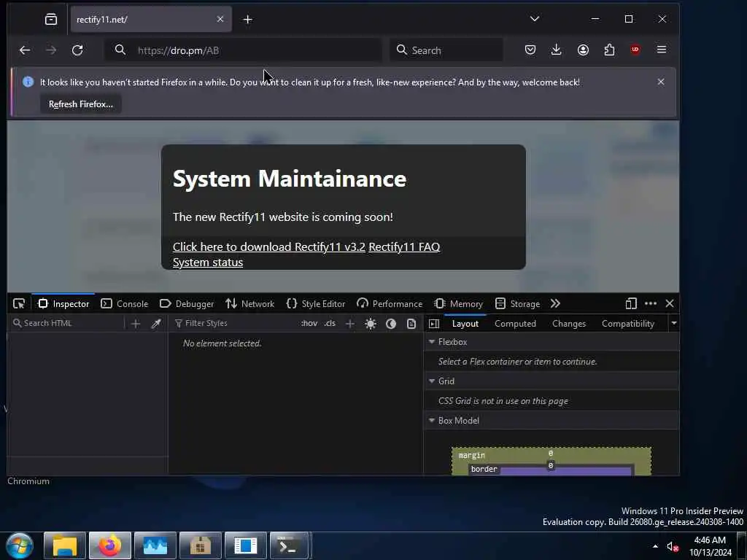The width and height of the screenshot is (747, 560).
Task: Open the Rectify11 v3.2 download link
Action: [x=269, y=246]
